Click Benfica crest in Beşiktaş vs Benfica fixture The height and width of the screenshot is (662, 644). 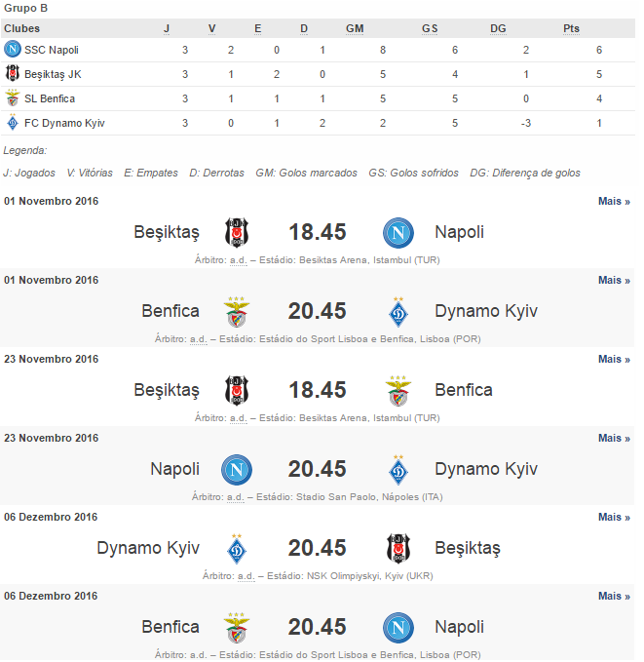pos(398,391)
